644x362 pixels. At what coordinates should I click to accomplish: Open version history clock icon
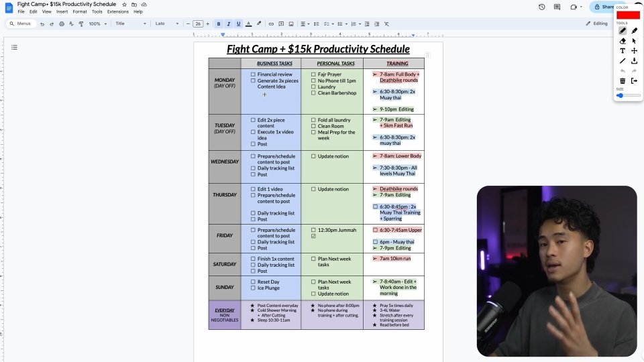541,7
